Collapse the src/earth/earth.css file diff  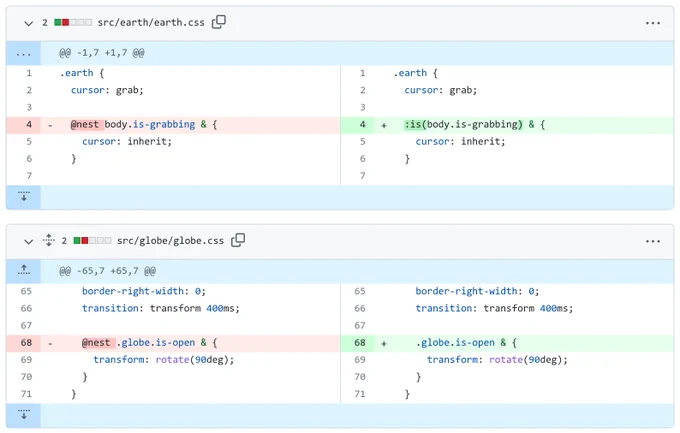[x=29, y=23]
